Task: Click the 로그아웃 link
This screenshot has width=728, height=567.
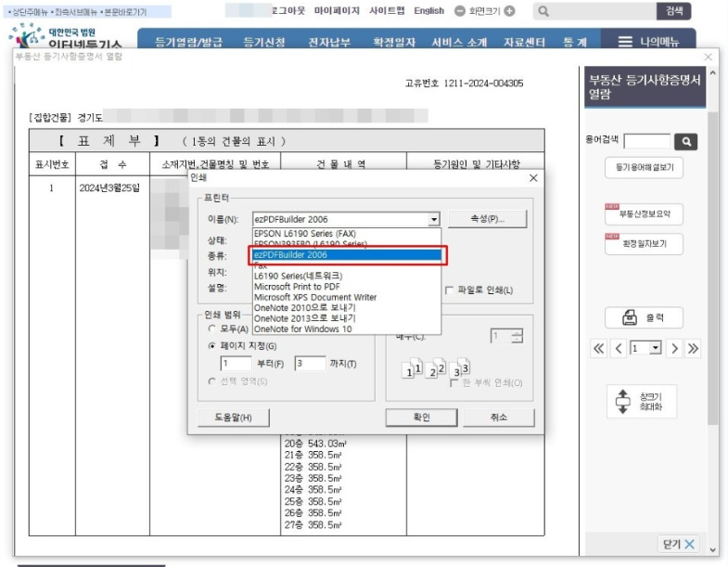Action: pos(287,11)
